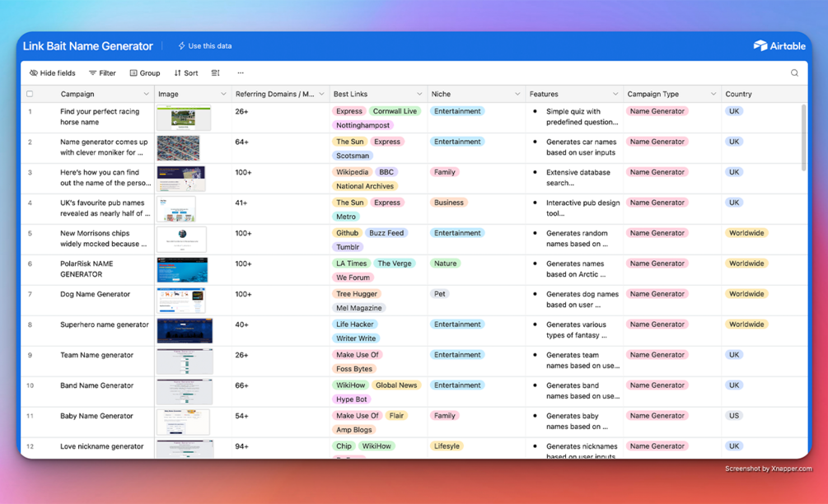Click the National Archives tag
The height and width of the screenshot is (504, 828).
click(x=365, y=186)
